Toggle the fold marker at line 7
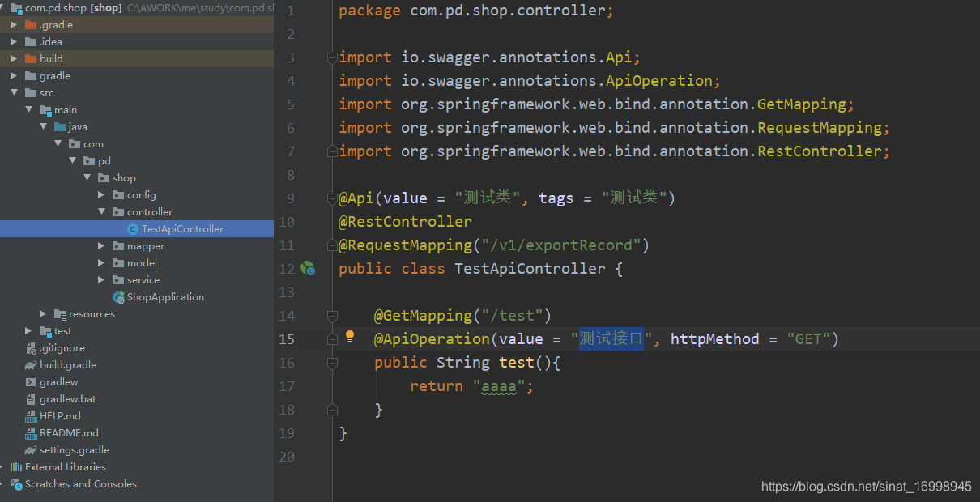 point(331,151)
